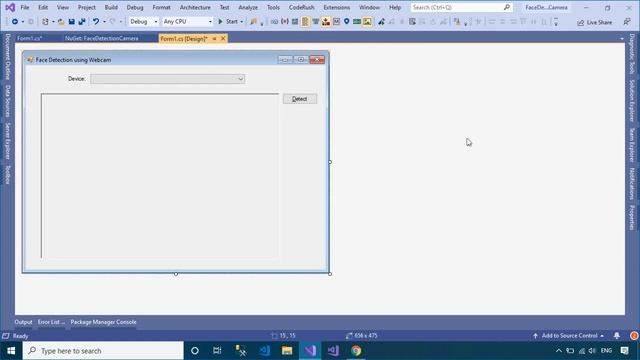The image size is (640, 360).
Task: Expand the Undo history dropdown arrow
Action: (x=104, y=22)
